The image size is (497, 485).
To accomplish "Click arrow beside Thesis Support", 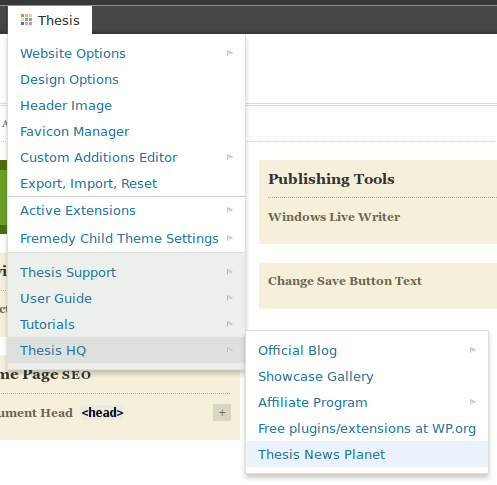I will [x=230, y=272].
